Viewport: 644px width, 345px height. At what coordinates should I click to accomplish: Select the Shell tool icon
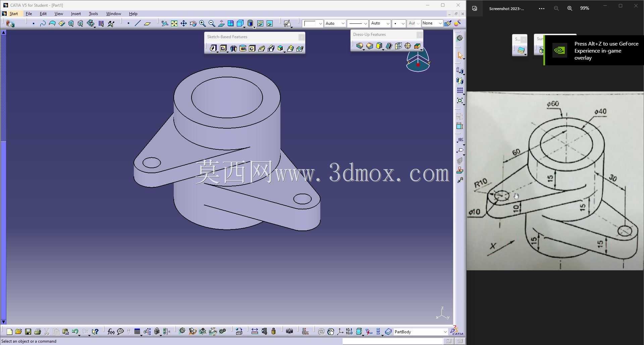pyautogui.click(x=389, y=46)
